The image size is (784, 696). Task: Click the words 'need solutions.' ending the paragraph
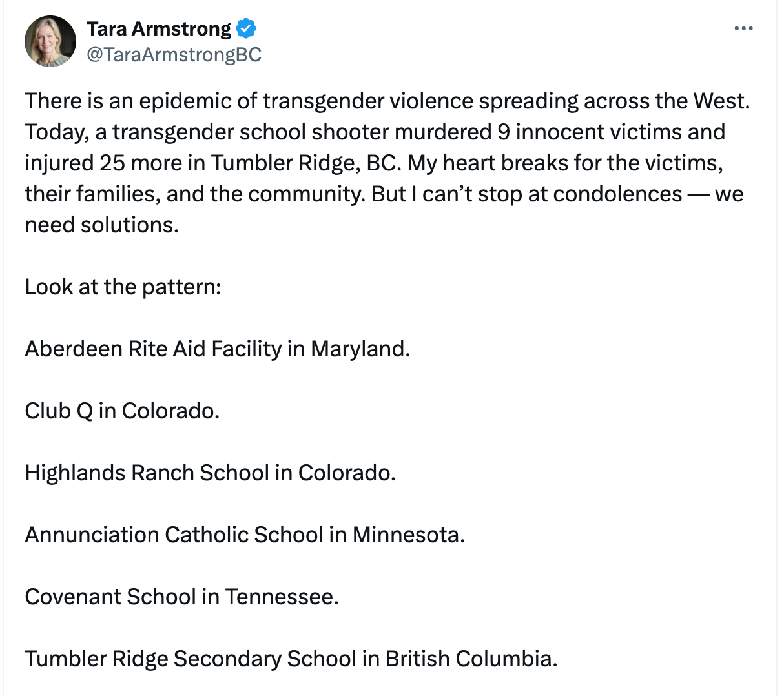click(x=101, y=225)
